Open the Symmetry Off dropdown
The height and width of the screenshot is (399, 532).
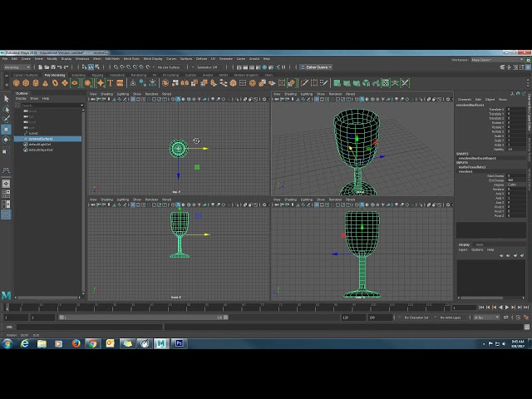point(209,67)
